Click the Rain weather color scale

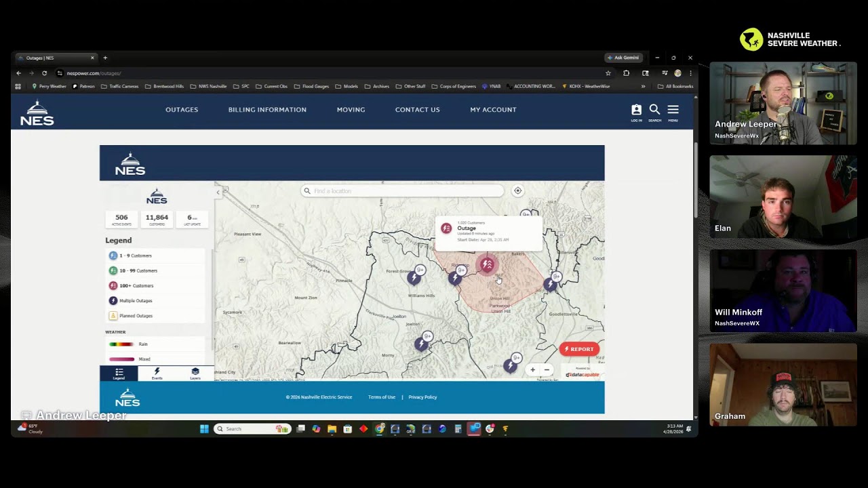click(121, 344)
